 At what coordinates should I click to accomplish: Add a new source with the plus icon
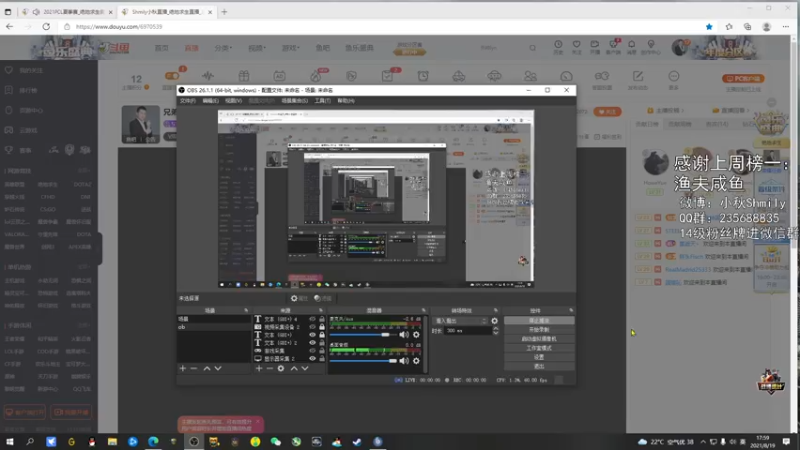coord(259,368)
